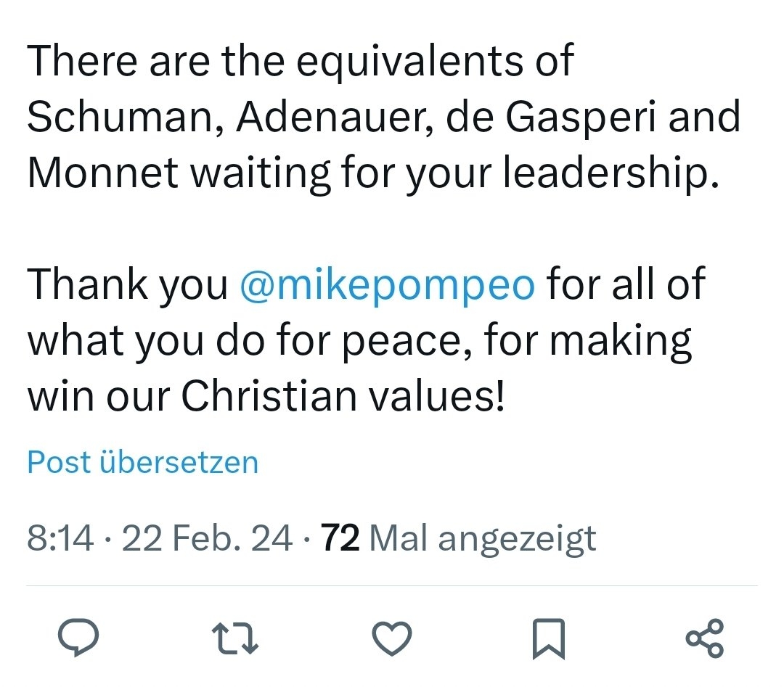Reply to the post via speech bubble icon
Viewport: 784px width, 687px height.
point(78,639)
